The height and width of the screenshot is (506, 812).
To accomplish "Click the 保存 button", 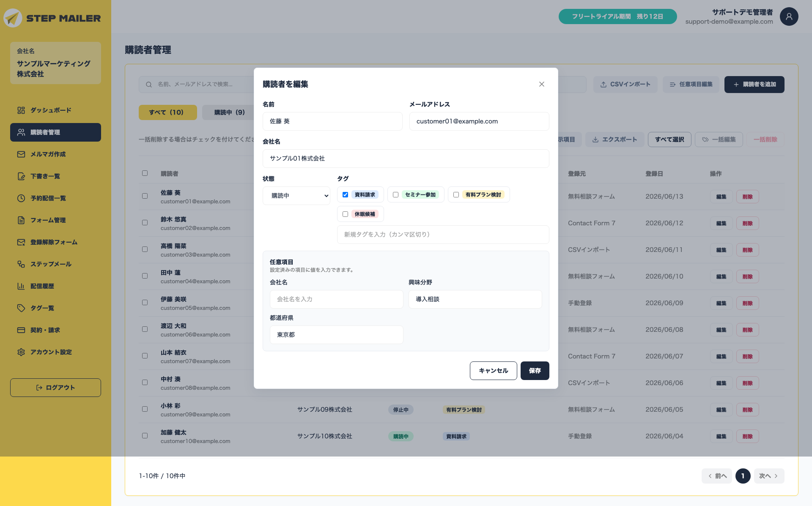I will click(x=535, y=371).
